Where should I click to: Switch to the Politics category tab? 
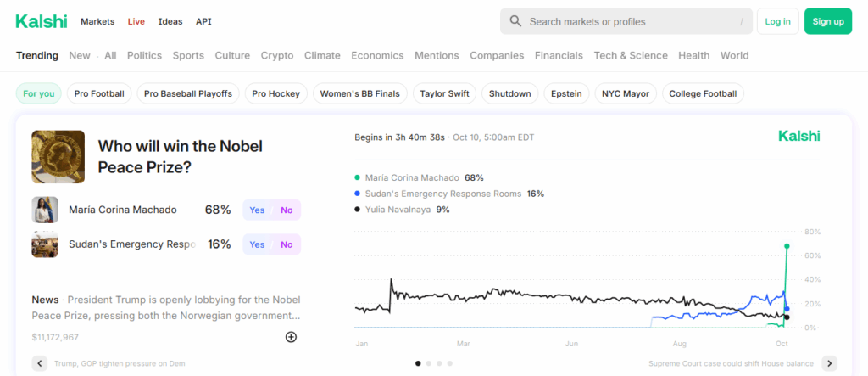coord(144,55)
